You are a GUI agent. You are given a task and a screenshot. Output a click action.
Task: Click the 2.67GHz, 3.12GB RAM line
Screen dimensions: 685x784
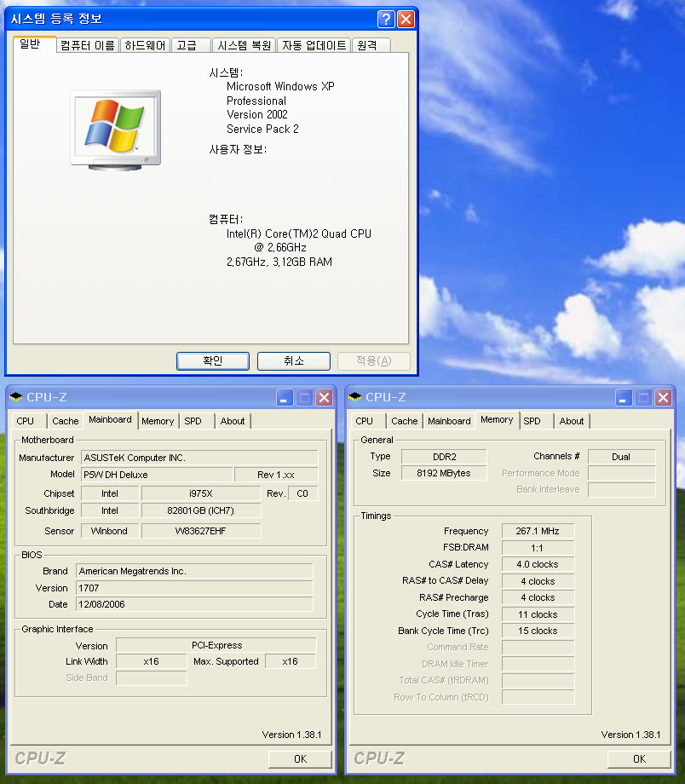[279, 262]
